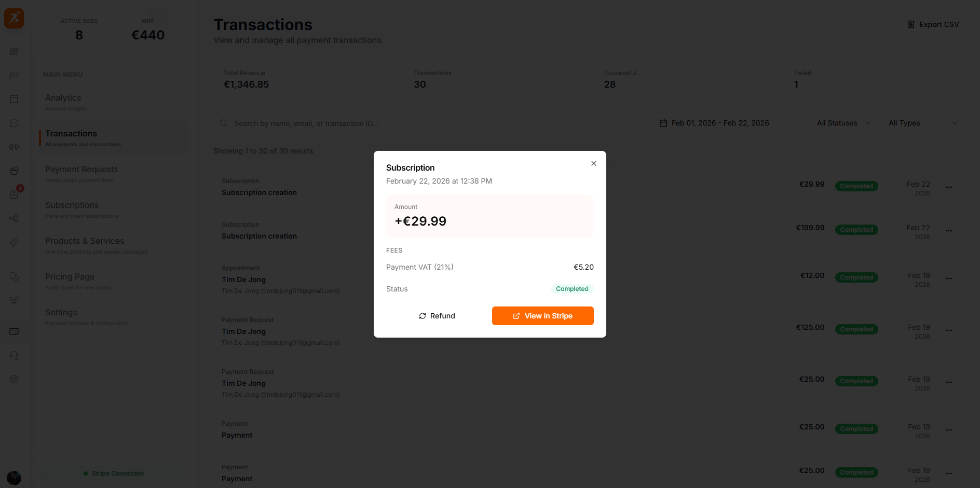
Task: Select the Clients icon in the sidebar
Action: click(14, 75)
